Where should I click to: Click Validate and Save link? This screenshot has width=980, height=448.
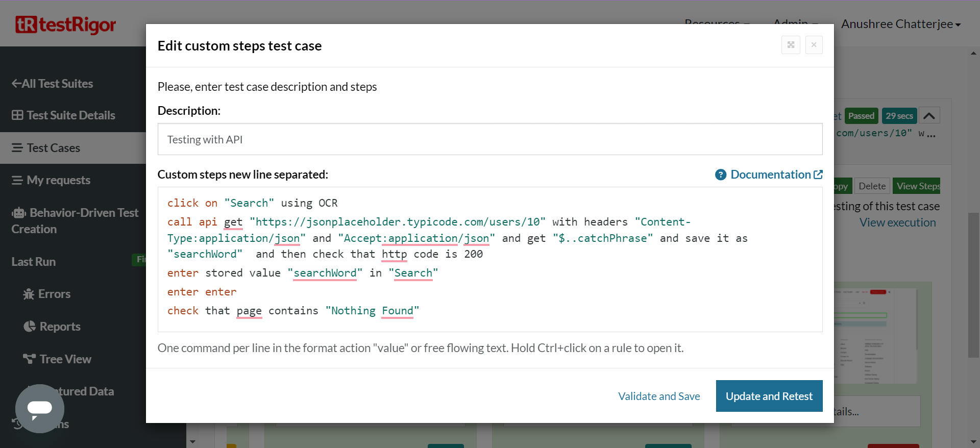659,396
